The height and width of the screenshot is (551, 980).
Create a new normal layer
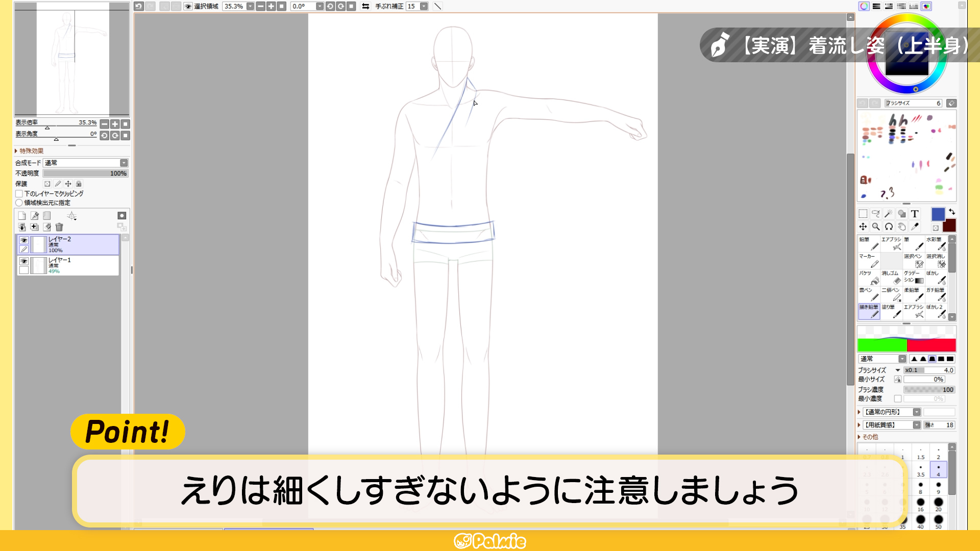click(22, 216)
